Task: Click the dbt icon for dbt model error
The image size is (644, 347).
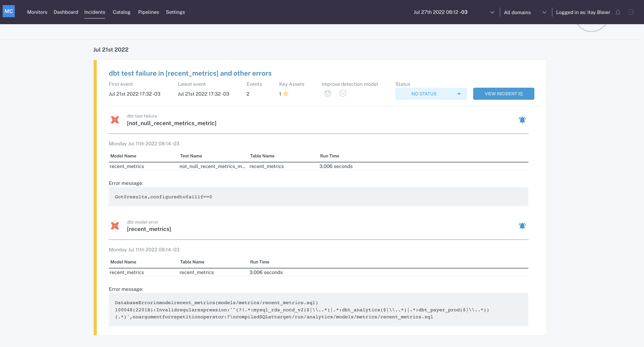Action: 115,226
